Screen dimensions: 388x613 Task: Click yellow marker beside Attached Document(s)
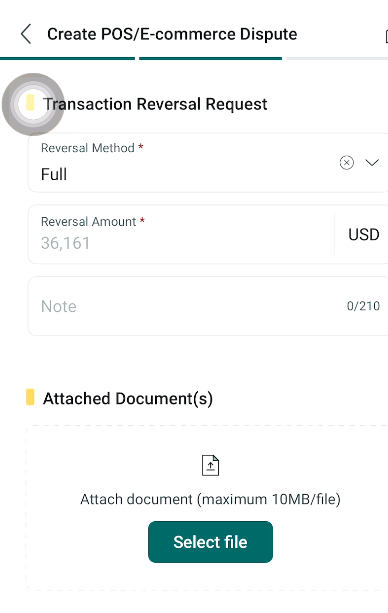(30, 397)
